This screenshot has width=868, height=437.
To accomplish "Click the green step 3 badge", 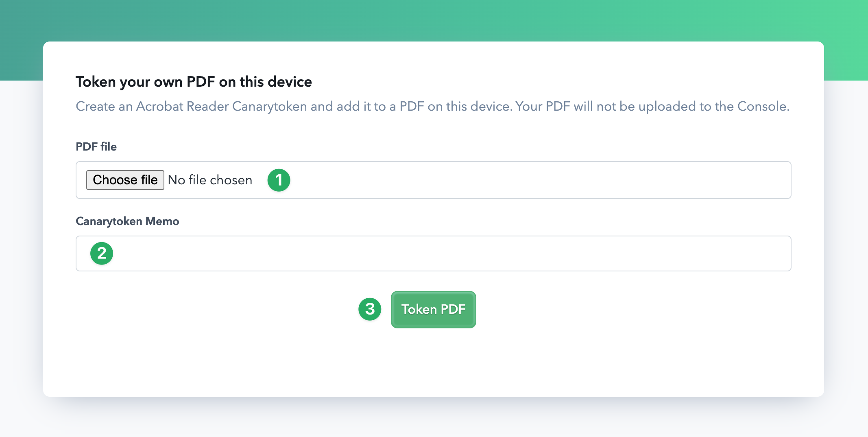I will tap(370, 309).
